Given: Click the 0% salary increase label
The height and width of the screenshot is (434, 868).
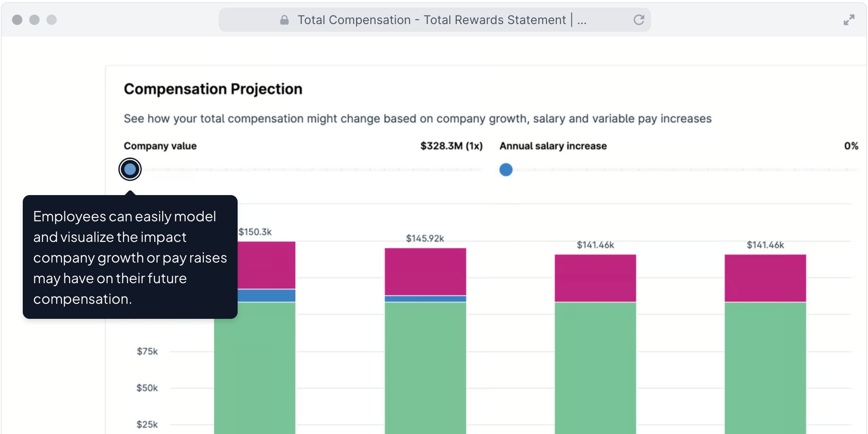Looking at the screenshot, I should coord(851,146).
